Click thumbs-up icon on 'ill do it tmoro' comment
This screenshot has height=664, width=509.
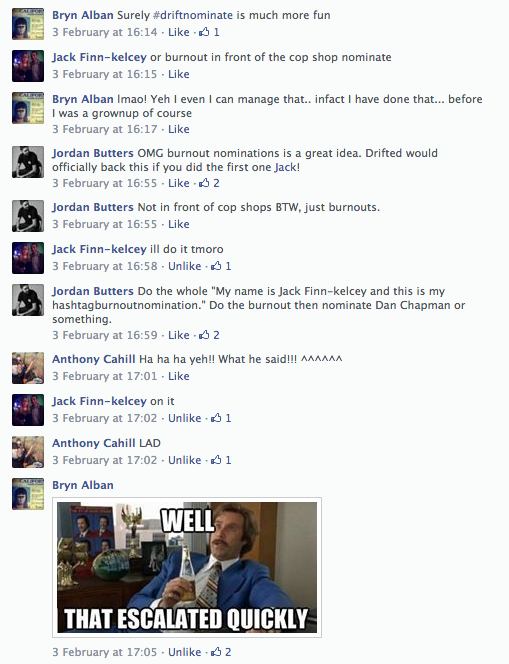[x=216, y=266]
